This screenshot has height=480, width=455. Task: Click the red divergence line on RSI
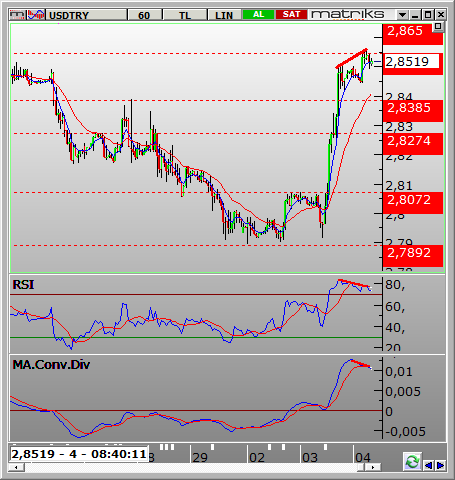pos(354,283)
